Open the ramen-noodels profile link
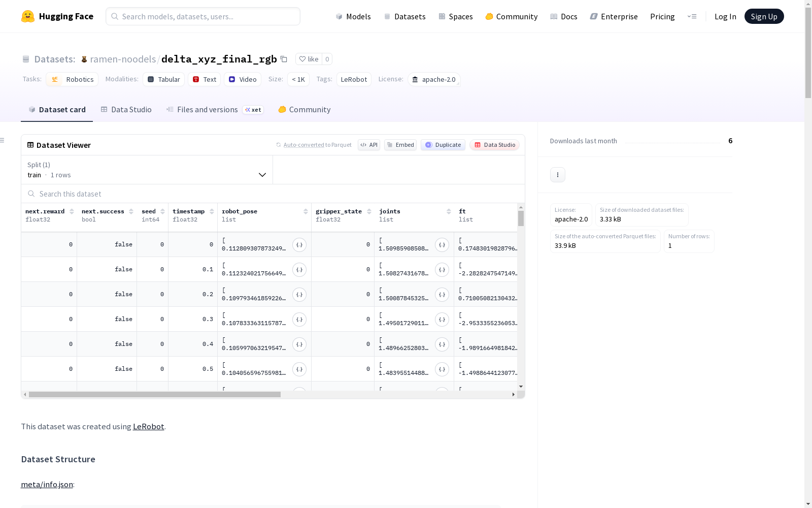 tap(123, 59)
